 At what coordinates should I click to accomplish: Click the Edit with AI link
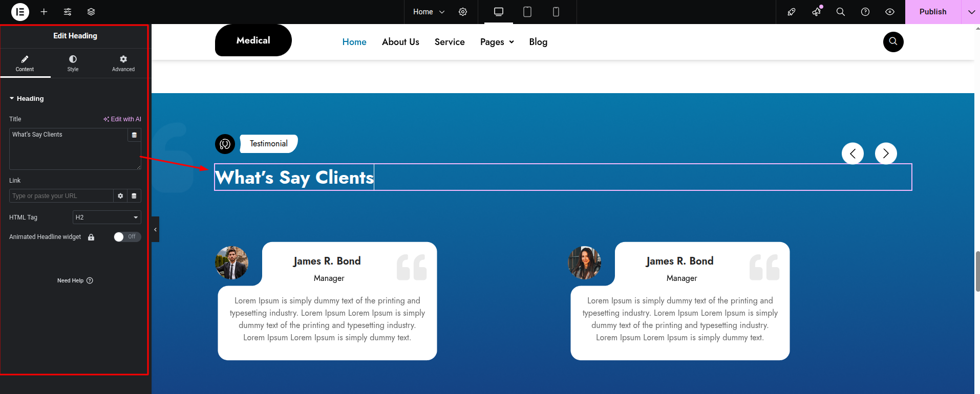point(122,119)
